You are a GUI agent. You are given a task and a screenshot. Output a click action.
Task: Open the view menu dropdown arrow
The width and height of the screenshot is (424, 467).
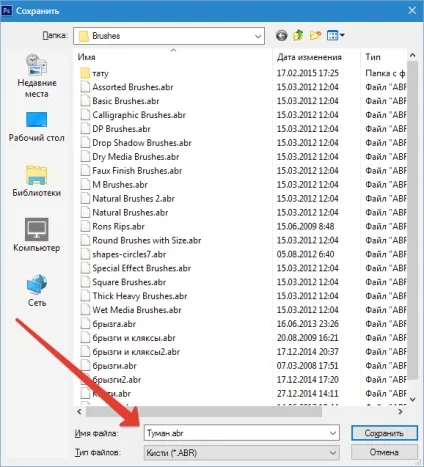342,35
